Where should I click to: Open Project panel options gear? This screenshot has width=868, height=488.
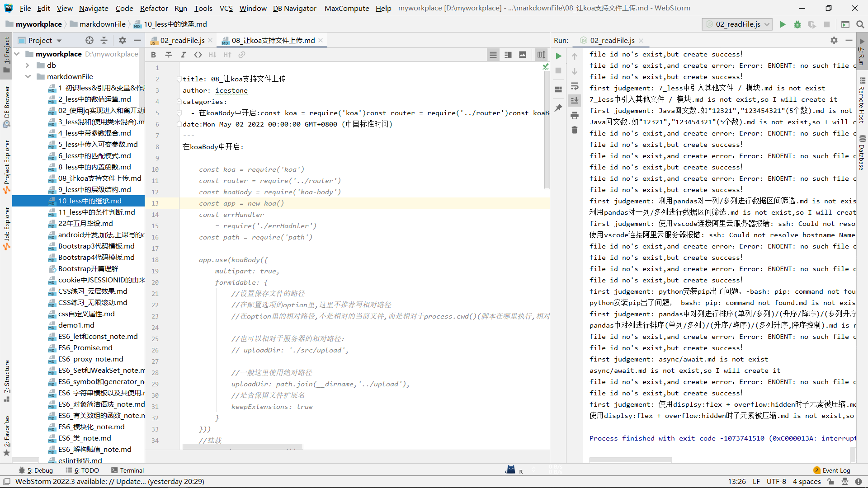point(123,40)
